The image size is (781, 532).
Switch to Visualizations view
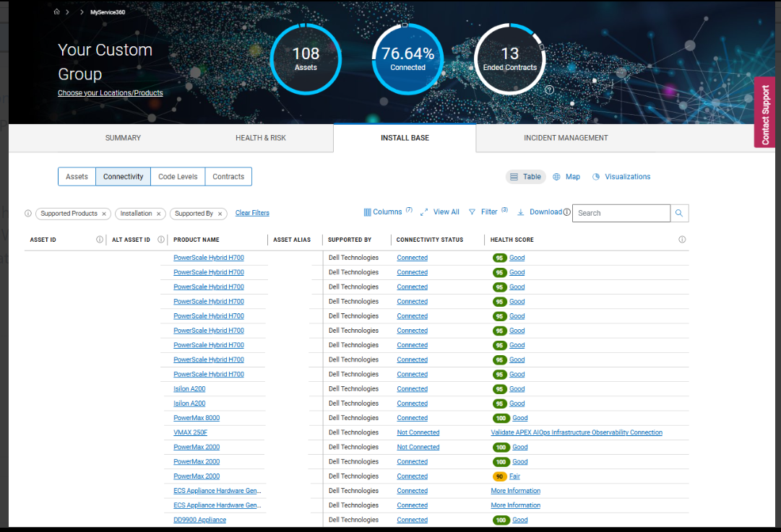click(x=621, y=177)
